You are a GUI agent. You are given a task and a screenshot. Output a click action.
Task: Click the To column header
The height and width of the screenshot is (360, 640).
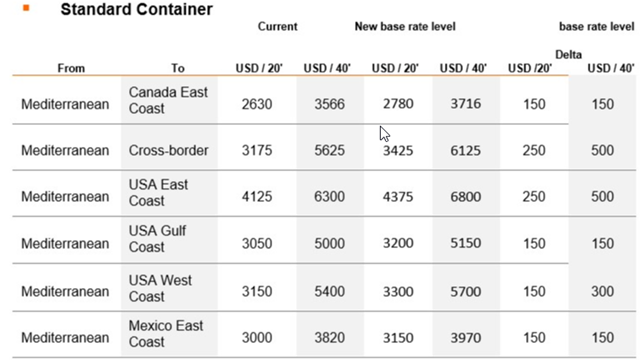(x=178, y=68)
